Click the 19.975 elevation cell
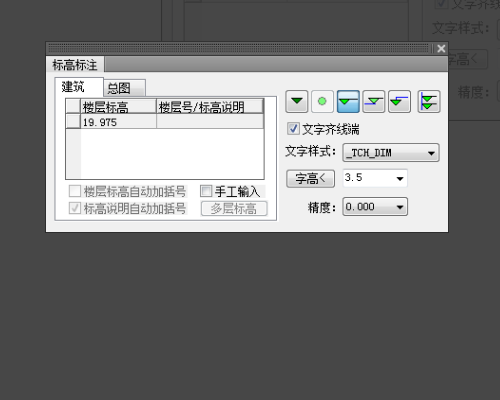Image resolution: width=500 pixels, height=400 pixels. pos(118,122)
